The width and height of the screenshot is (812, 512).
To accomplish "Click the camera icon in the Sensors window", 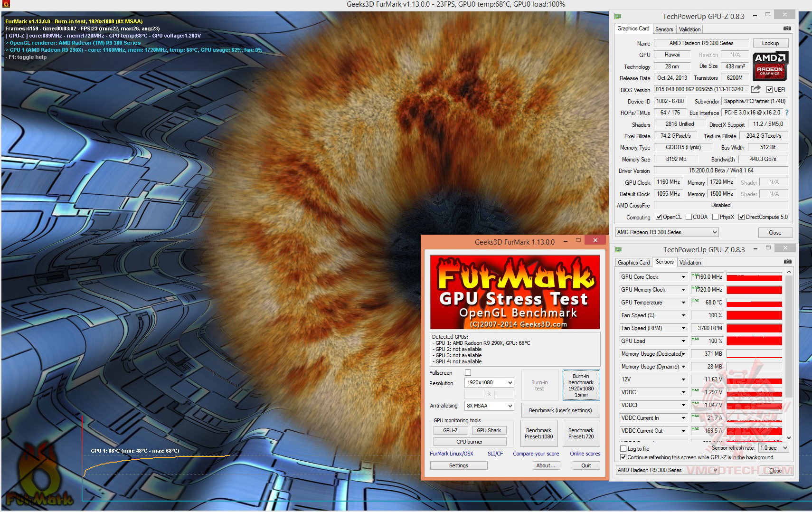I will pos(787,262).
